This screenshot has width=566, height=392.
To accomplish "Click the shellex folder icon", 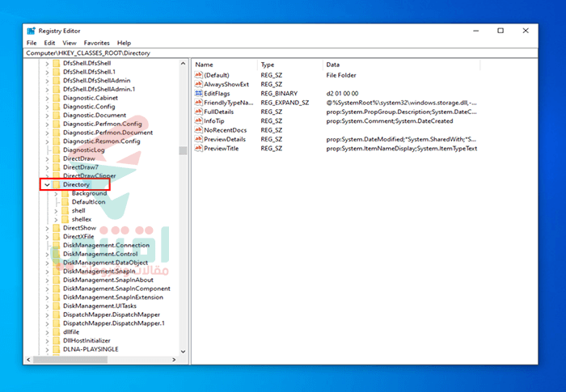I will (65, 219).
